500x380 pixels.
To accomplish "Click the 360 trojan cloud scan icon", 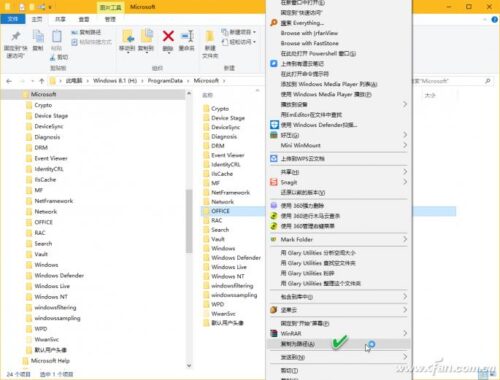I will pyautogui.click(x=274, y=216).
